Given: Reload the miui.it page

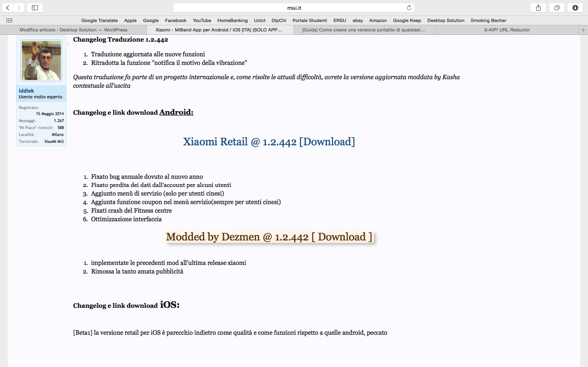Looking at the screenshot, I should tap(409, 8).
